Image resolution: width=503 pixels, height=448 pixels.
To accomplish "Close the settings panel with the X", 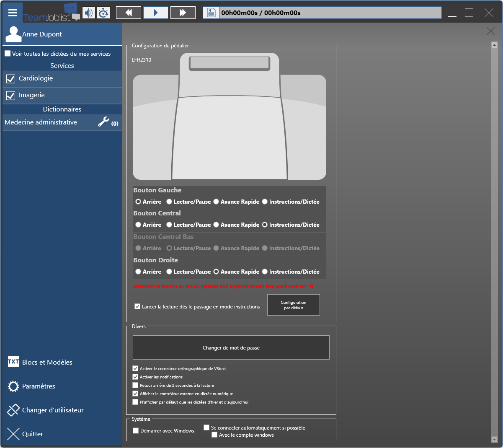I will (490, 31).
